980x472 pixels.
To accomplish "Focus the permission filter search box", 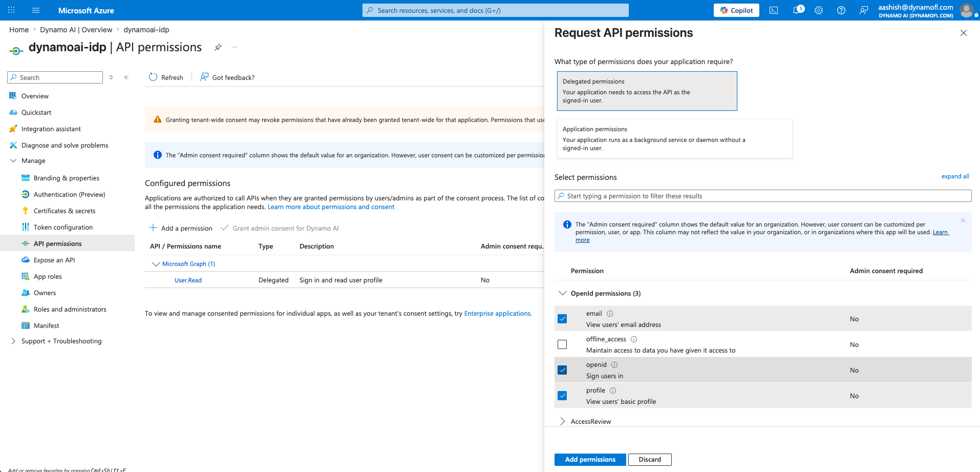I will pos(763,196).
